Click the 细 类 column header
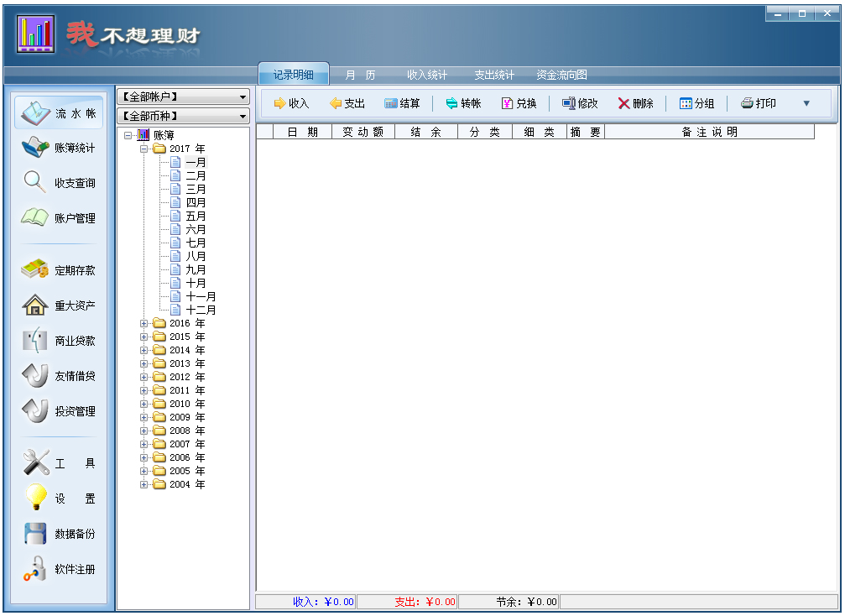The height and width of the screenshot is (616, 845). coord(540,132)
